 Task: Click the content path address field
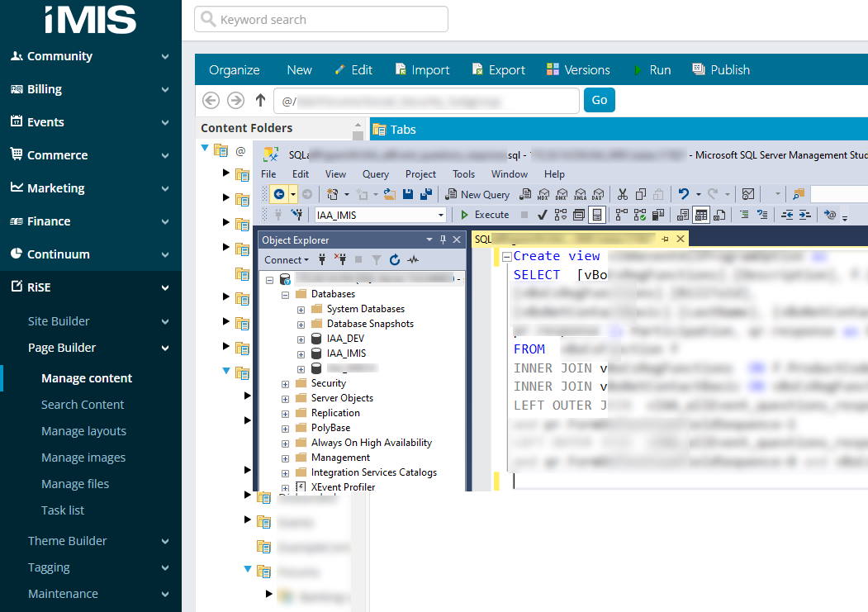426,101
